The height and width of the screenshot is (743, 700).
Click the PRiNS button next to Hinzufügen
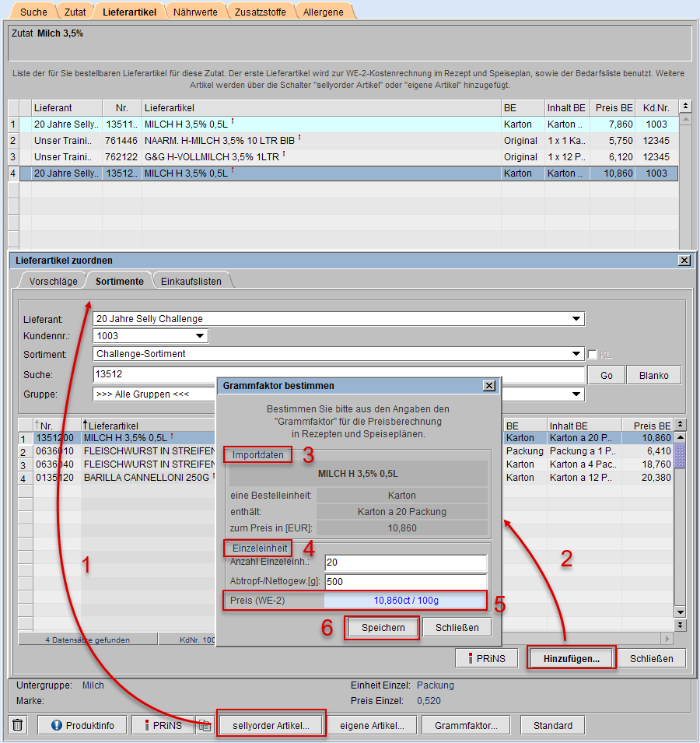[x=487, y=658]
